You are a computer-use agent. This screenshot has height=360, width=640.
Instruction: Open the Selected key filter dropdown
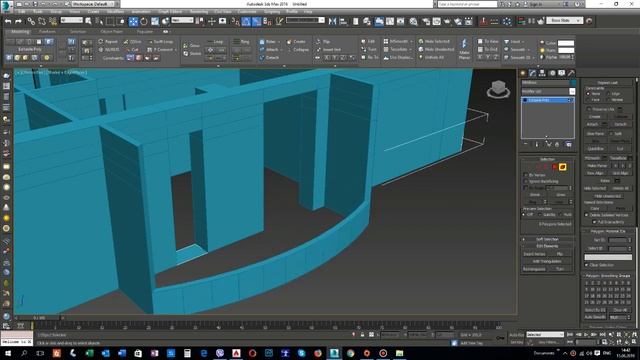(545, 334)
